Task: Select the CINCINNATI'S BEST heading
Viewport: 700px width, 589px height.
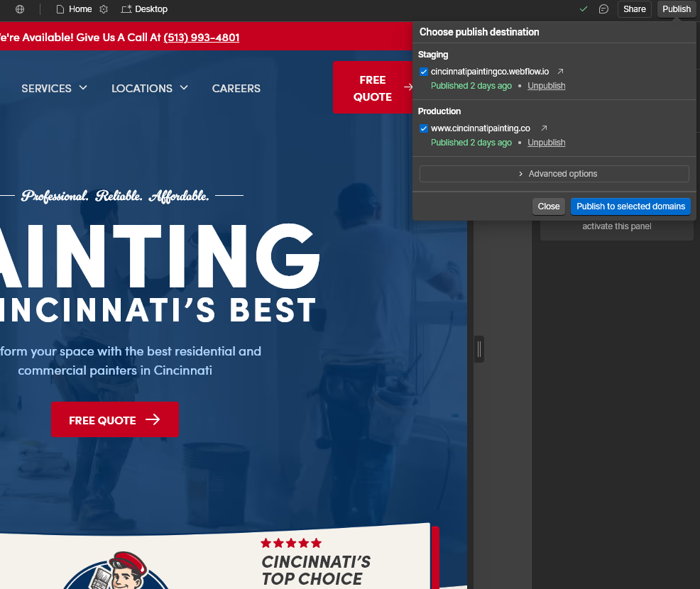Action: click(x=157, y=310)
